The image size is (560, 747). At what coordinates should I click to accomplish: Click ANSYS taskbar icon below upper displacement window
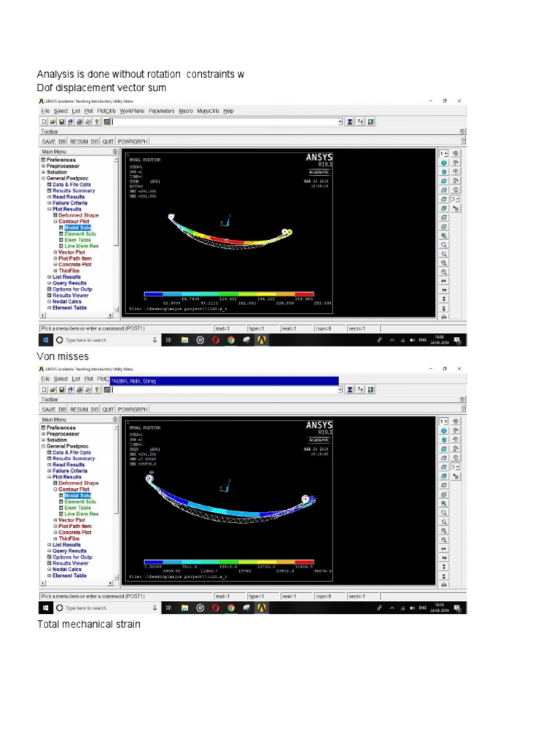262,340
